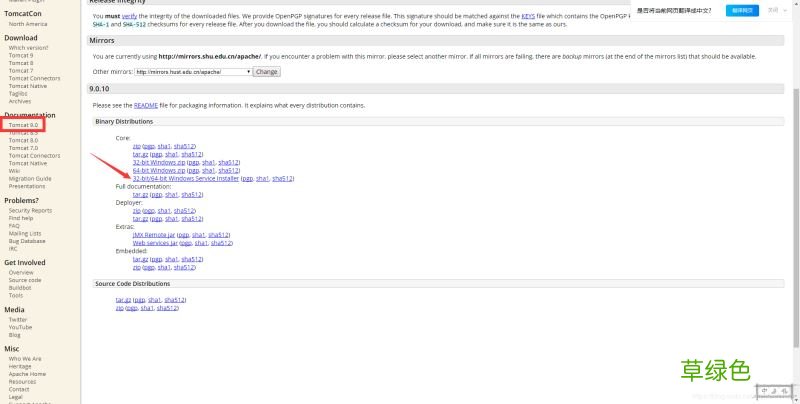
Task: Open the Migration Guide sidebar link
Action: click(30, 179)
